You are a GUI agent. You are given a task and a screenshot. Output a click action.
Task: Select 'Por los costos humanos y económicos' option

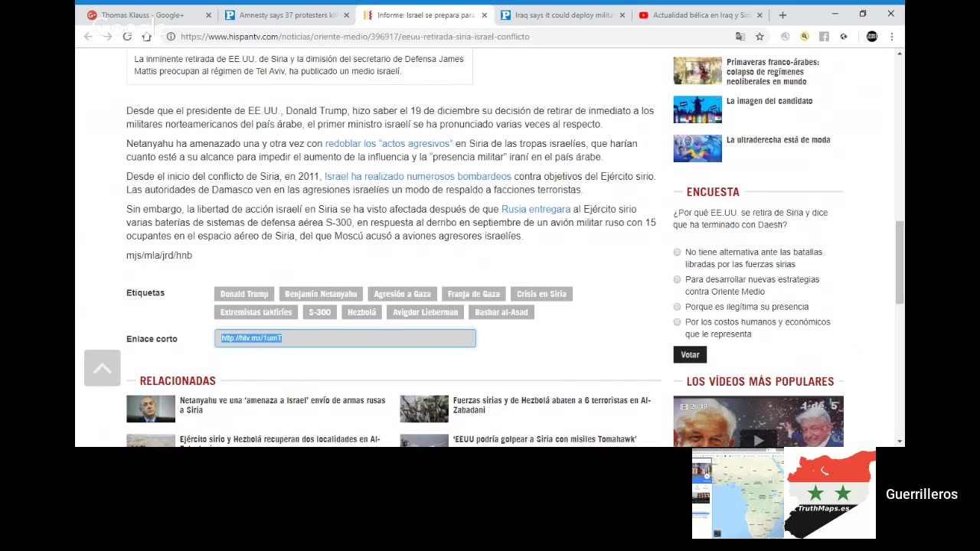point(677,322)
